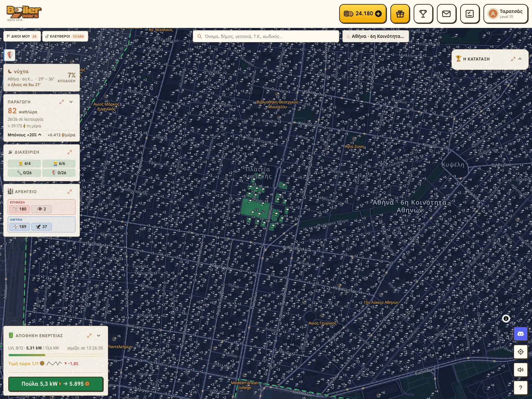Image resolution: width=532 pixels, height=399 pixels.
Task: Click the Αγία Ζώνη map label
Action: point(354,146)
